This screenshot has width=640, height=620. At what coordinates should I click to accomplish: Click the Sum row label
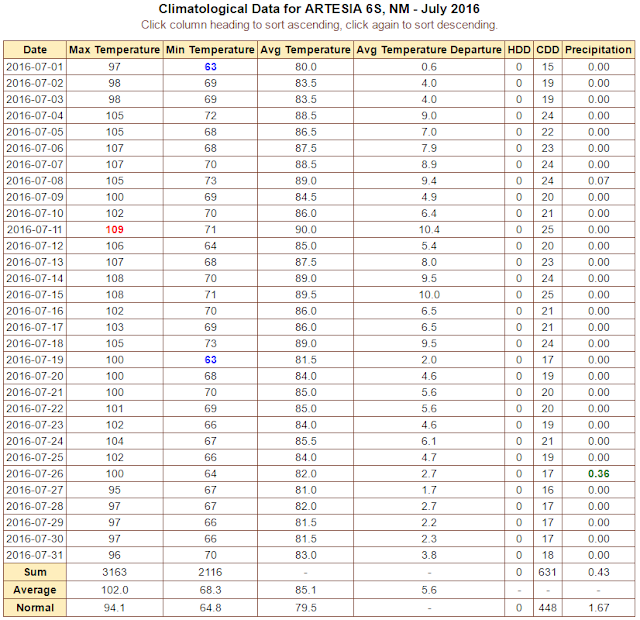(35, 572)
